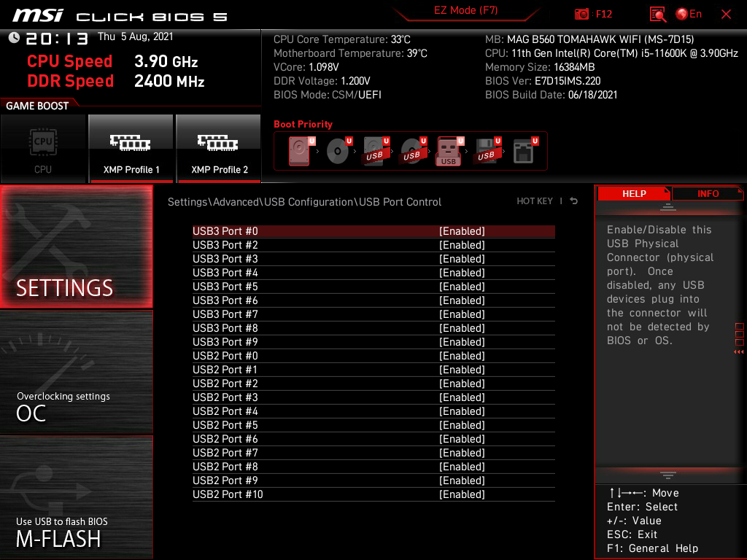Select the USB2 Port #6 row
The width and height of the screenshot is (747, 560).
373,438
